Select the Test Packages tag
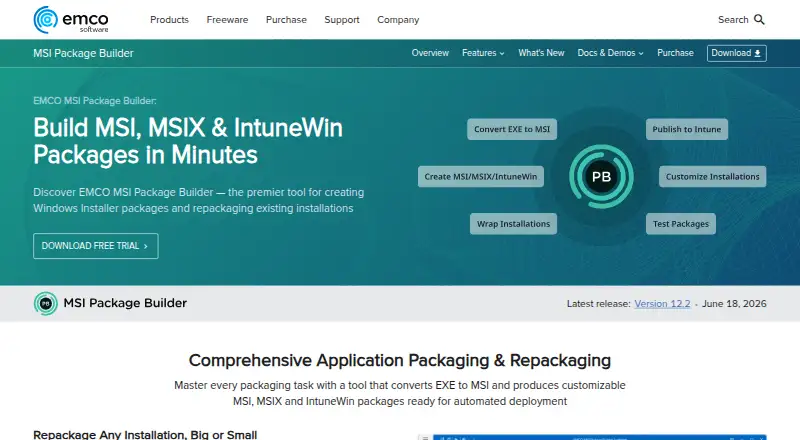Screen dimensions: 800x440 [681, 224]
